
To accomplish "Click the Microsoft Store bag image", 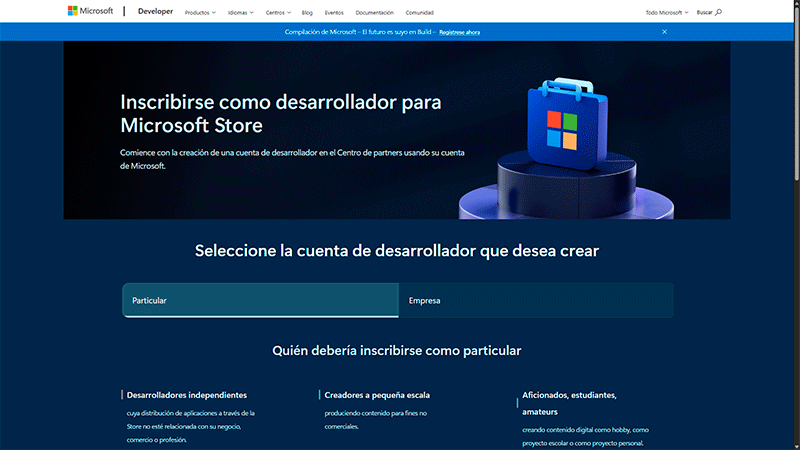I will (567, 123).
